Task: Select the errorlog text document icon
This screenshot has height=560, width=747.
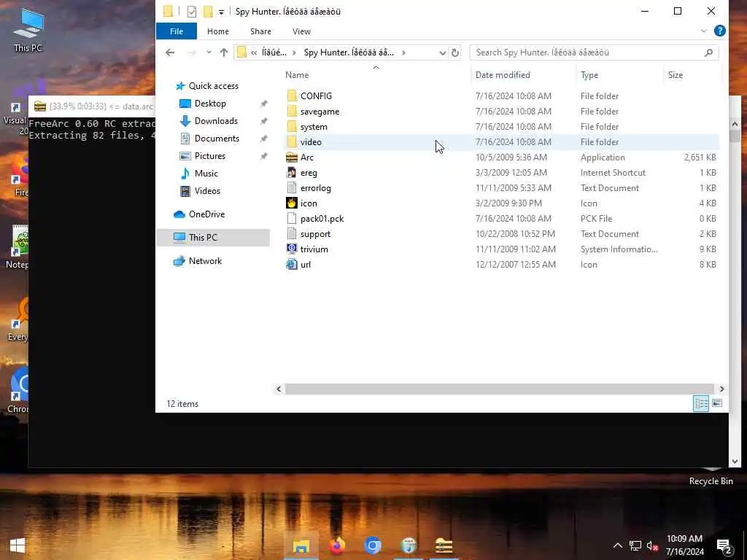Action: pyautogui.click(x=292, y=187)
